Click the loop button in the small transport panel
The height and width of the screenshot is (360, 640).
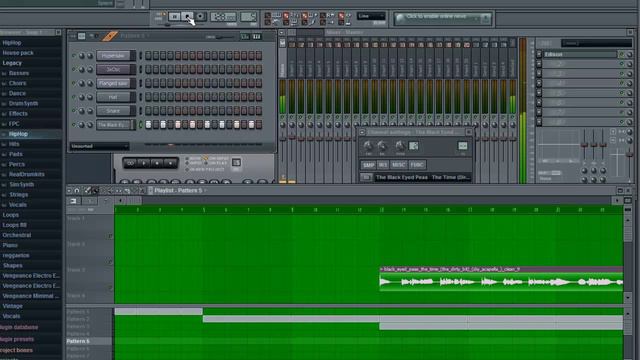tap(130, 163)
